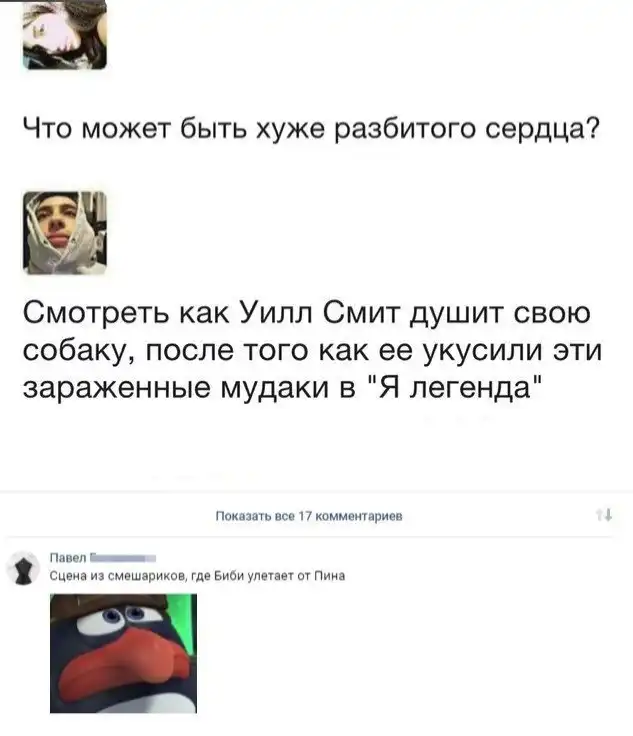This screenshot has height=736, width=633.
Task: Show all 17 comments
Action: (x=309, y=516)
